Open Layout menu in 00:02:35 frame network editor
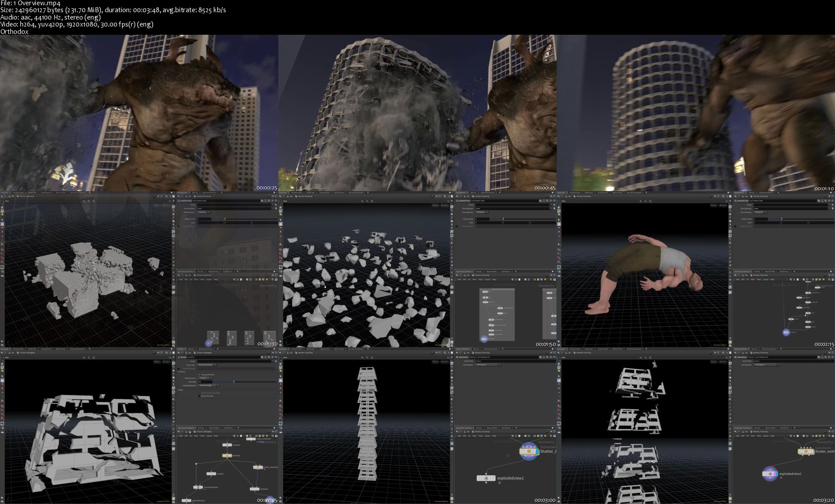Image resolution: width=835 pixels, height=504 pixels. 209,436
